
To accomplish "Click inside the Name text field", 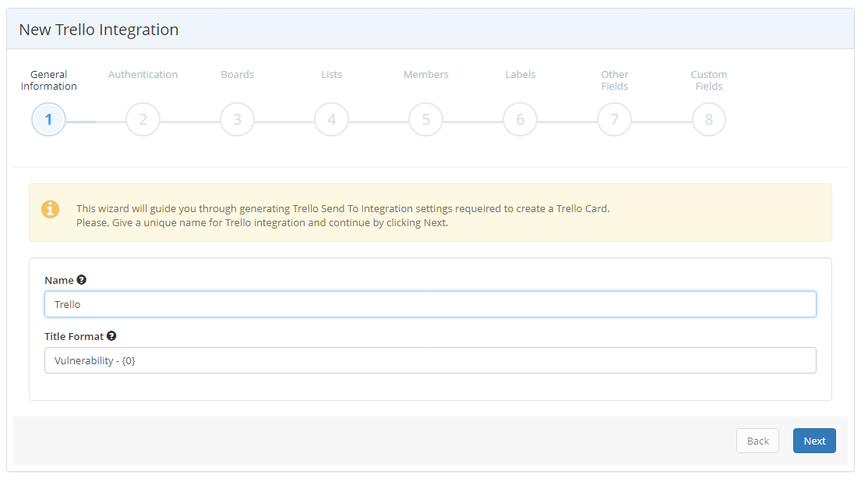I will click(x=430, y=304).
